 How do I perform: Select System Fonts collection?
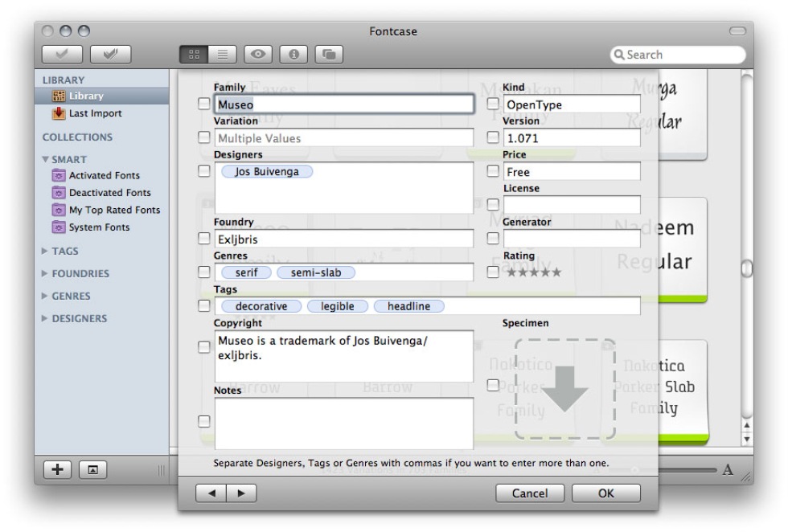point(99,227)
